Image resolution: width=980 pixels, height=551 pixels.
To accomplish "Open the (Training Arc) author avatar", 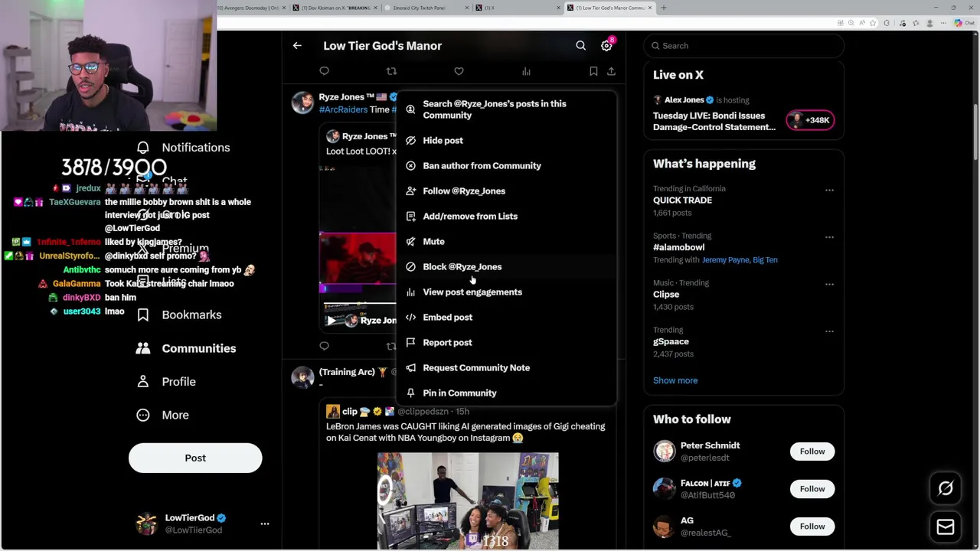I will coord(302,377).
